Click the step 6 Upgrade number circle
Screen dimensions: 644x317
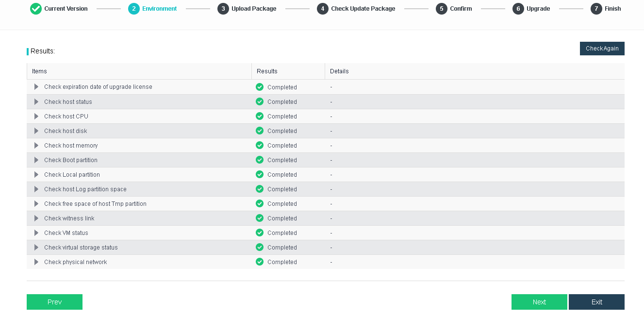tap(518, 9)
